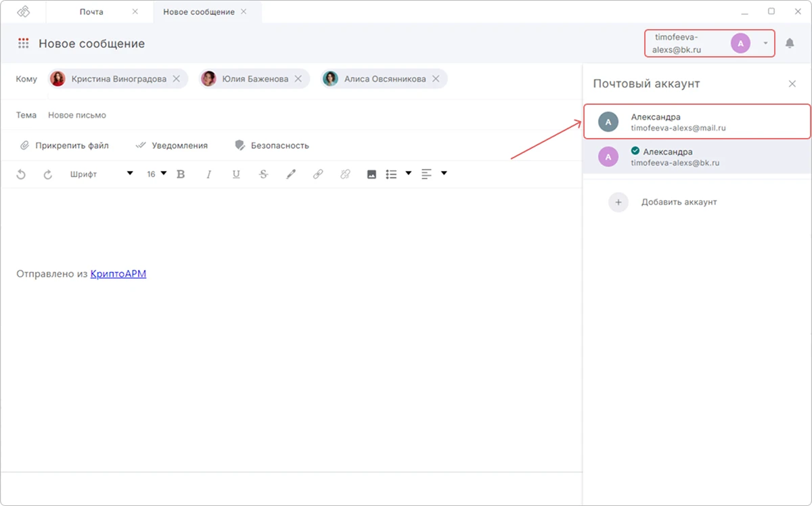Image resolution: width=812 pixels, height=506 pixels.
Task: Redo the last edit in editor
Action: [48, 175]
